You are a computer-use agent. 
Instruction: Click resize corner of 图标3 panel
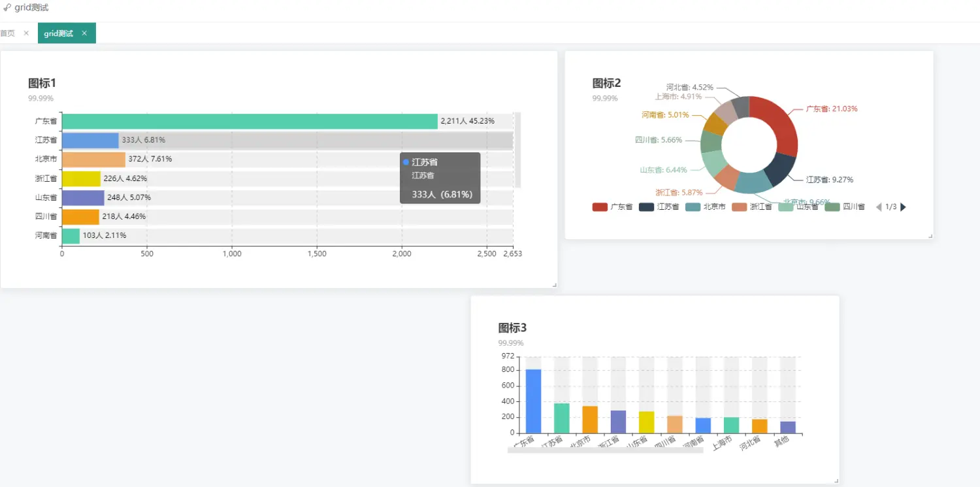pos(836,480)
